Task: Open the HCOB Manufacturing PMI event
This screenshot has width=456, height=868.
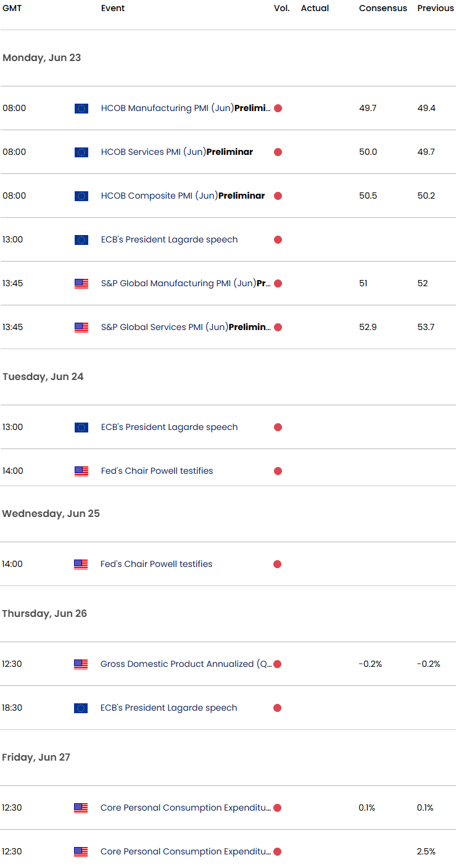Action: (x=185, y=109)
